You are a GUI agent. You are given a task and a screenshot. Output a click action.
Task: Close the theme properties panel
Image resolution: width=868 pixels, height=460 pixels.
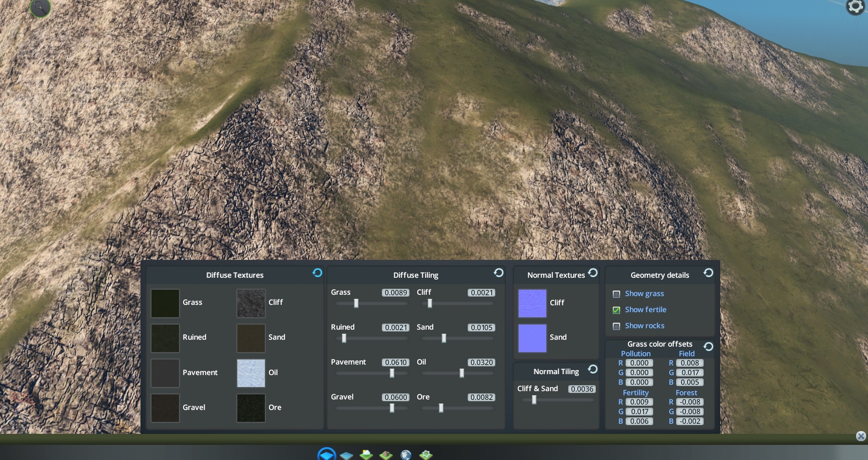click(861, 436)
